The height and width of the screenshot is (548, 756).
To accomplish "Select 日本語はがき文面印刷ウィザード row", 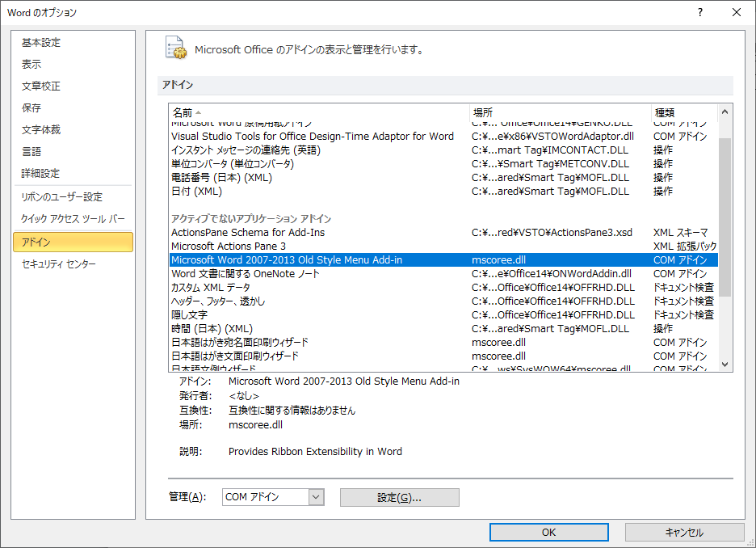I will click(x=443, y=356).
